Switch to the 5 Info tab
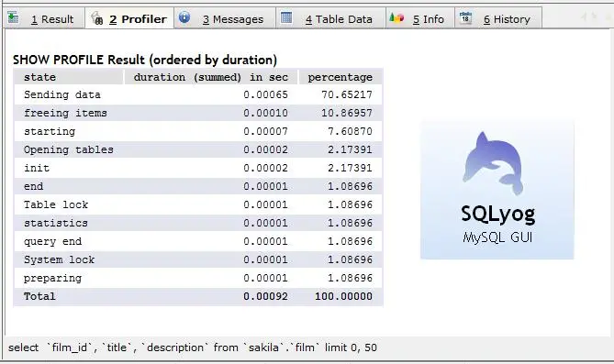 pos(420,18)
